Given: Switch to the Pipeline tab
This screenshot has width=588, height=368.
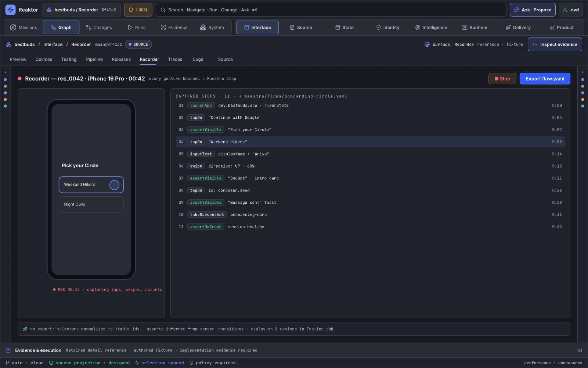Looking at the screenshot, I should 94,59.
